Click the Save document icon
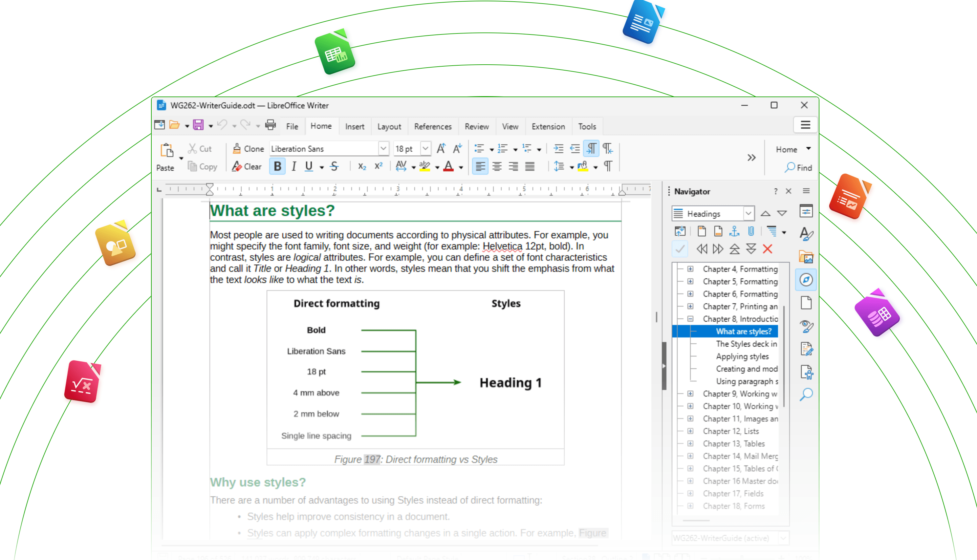 click(x=198, y=125)
